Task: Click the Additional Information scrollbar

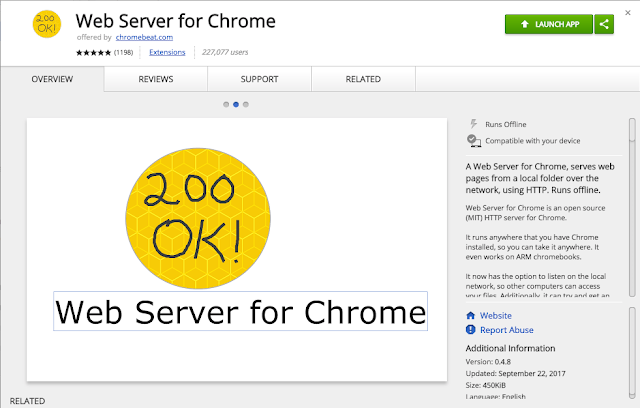Action: point(632,353)
